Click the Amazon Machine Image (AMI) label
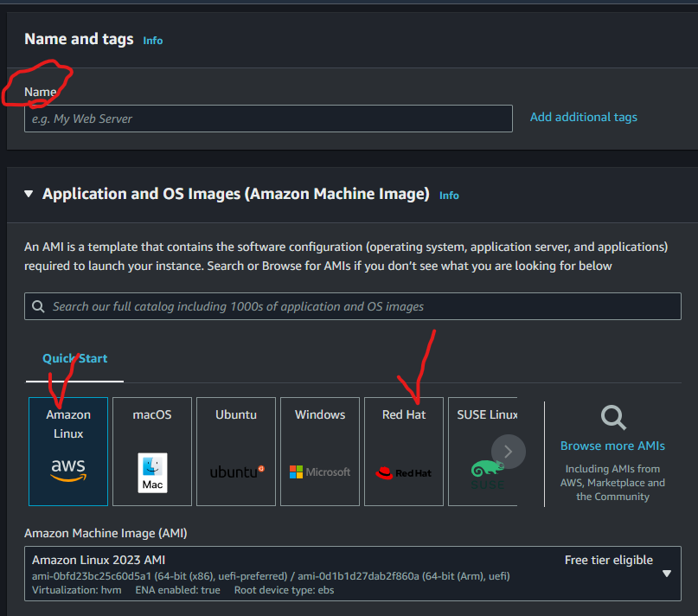The image size is (698, 616). point(106,533)
